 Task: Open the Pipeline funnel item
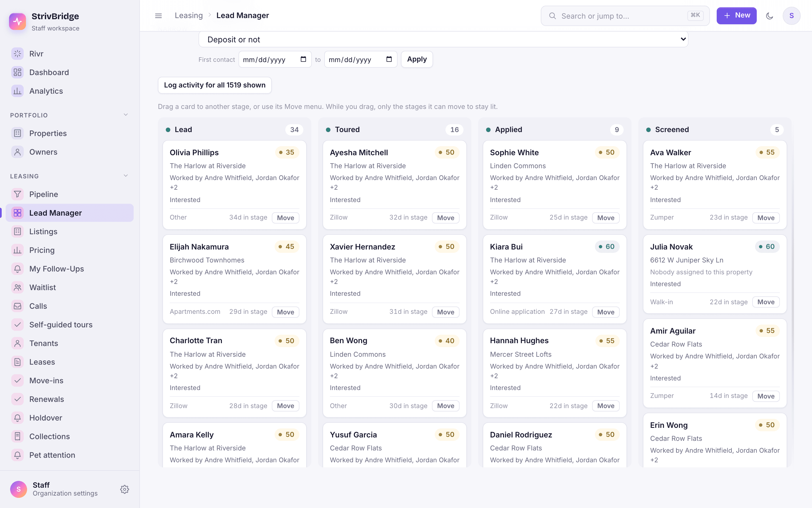(x=69, y=194)
